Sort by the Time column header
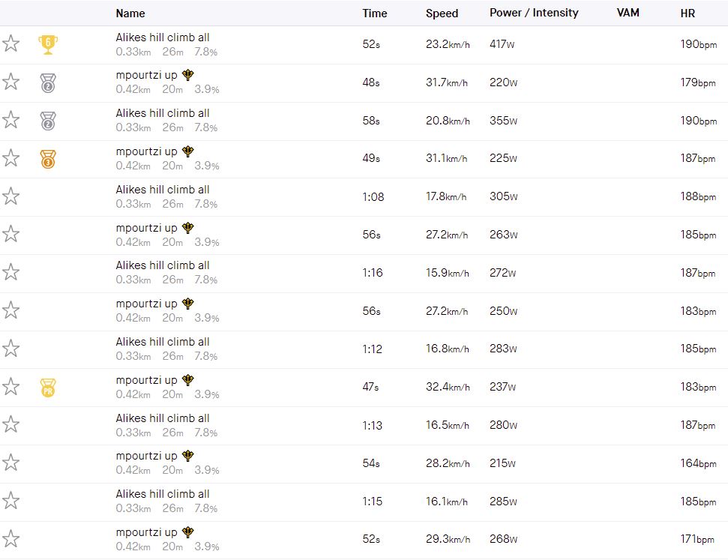The image size is (728, 560). click(x=375, y=13)
